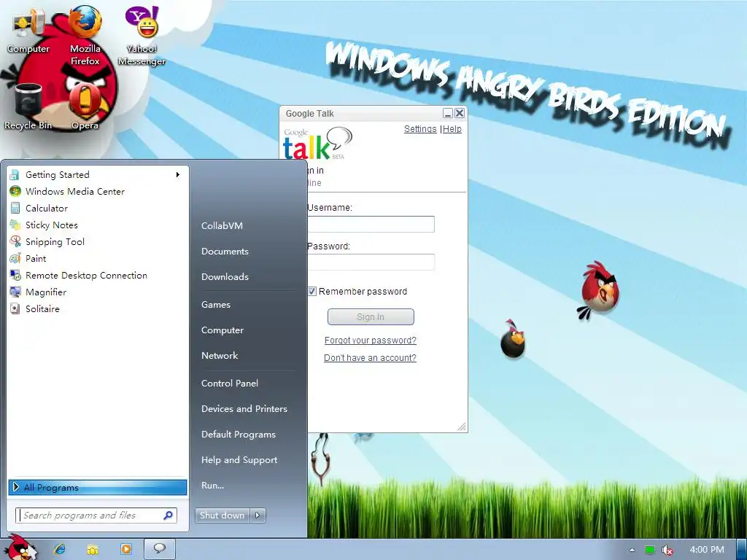This screenshot has width=747, height=560.
Task: Launch Opera browser from desktop
Action: click(85, 106)
